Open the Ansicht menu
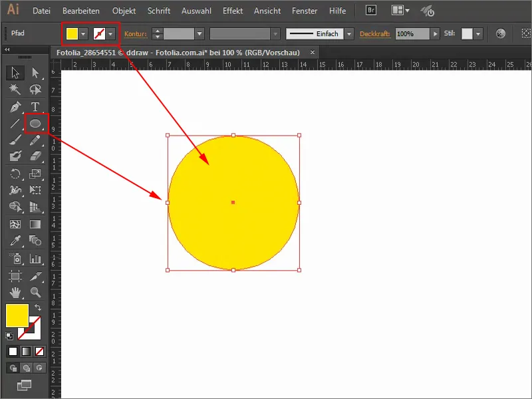The image size is (532, 399). coord(267,11)
